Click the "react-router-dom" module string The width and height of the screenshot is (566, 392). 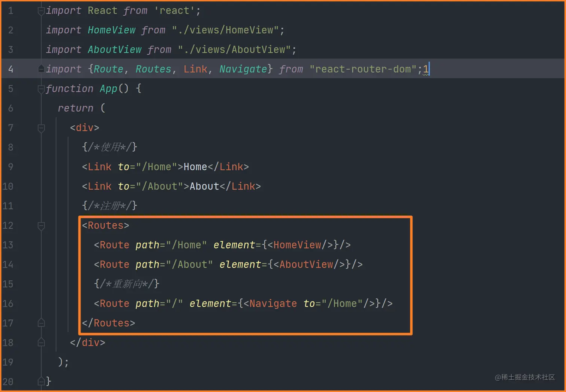pos(363,69)
